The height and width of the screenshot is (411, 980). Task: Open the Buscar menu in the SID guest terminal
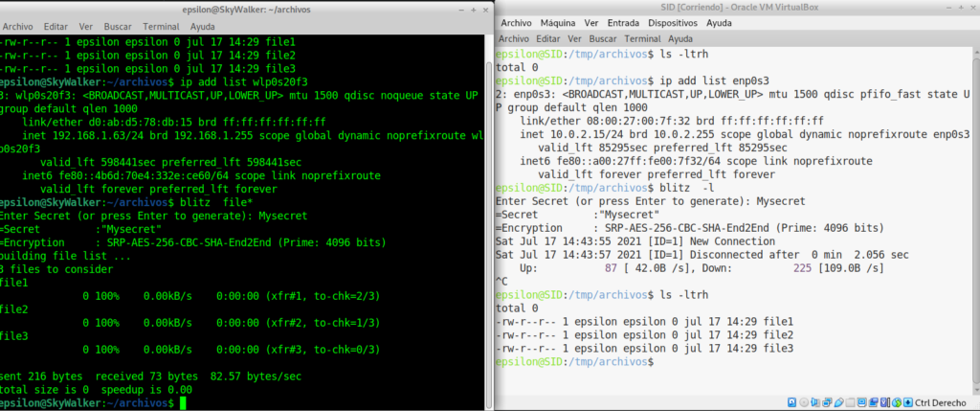(603, 38)
